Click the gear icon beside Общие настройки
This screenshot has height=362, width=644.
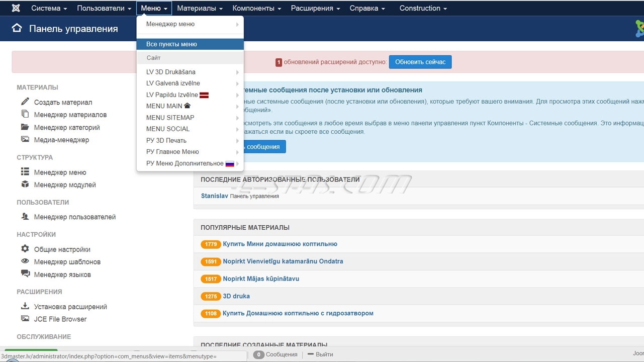[25, 248]
